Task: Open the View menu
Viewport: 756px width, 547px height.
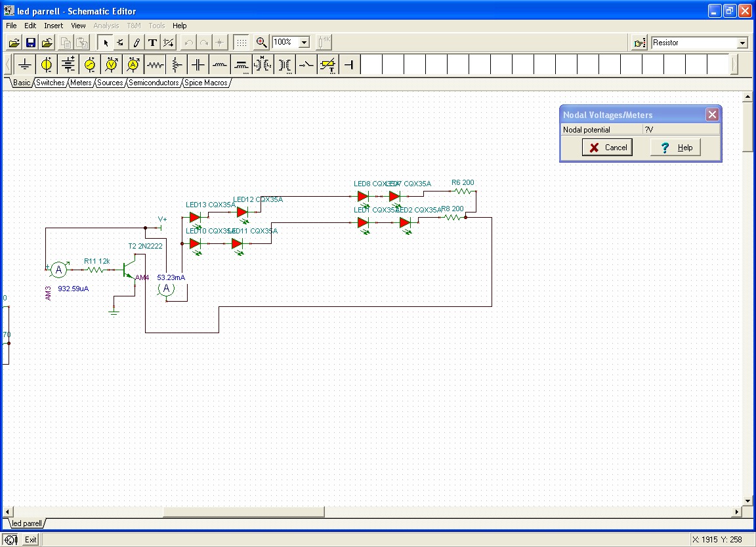Action: tap(78, 26)
